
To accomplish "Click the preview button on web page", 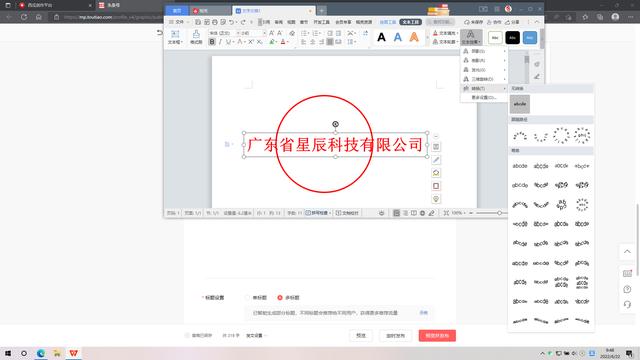I will point(361,336).
